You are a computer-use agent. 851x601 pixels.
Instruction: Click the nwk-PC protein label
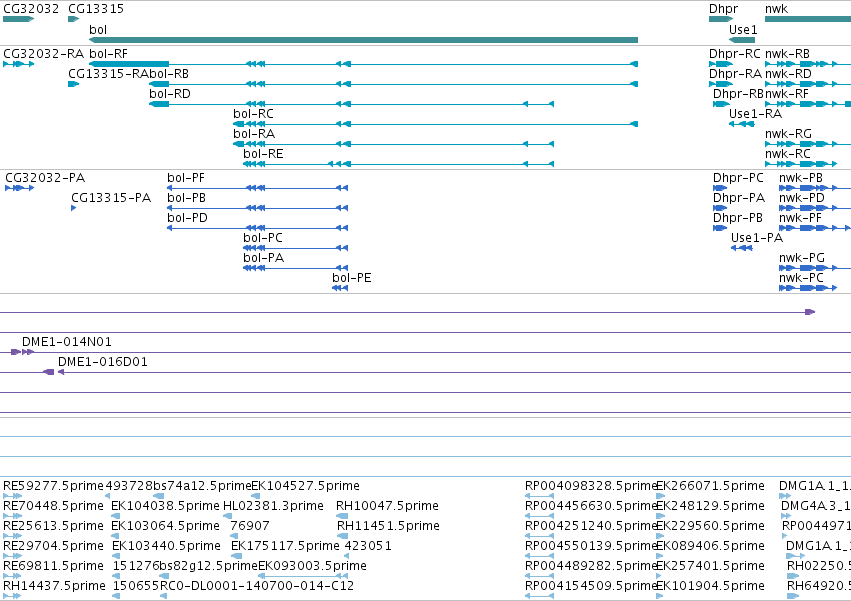801,279
